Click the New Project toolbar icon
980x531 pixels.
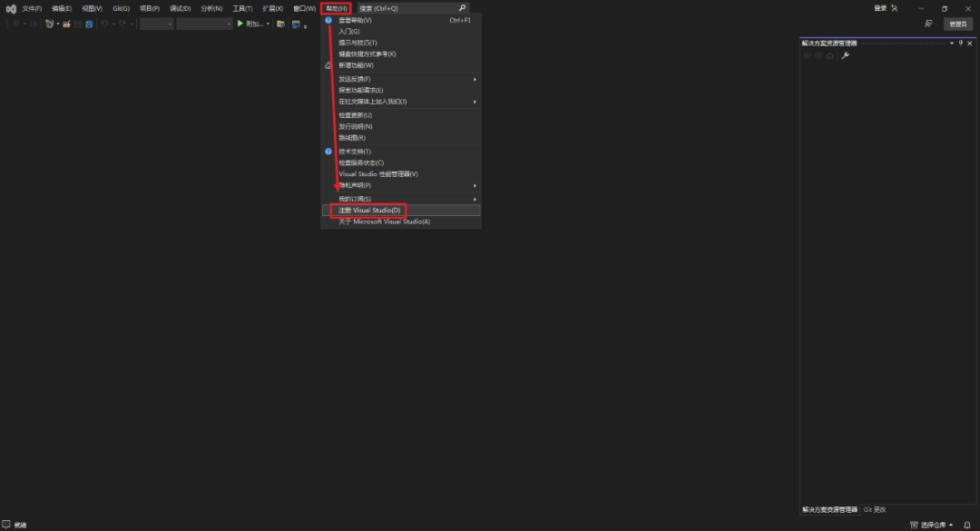49,24
